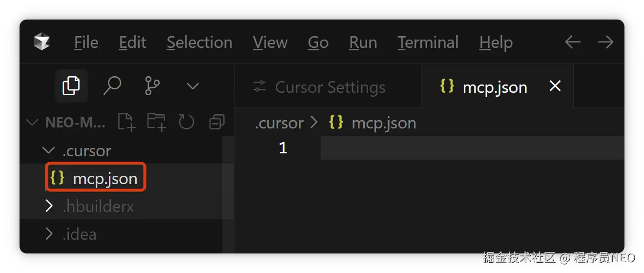Click the New File icon in explorer

click(126, 122)
